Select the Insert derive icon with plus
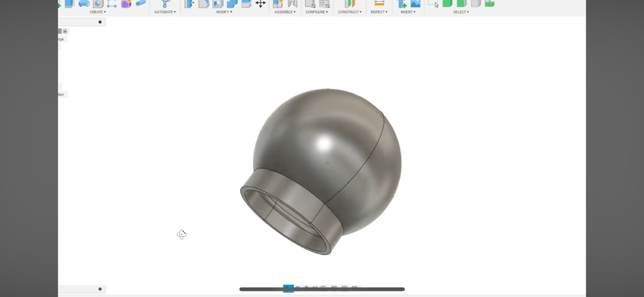 [x=402, y=4]
